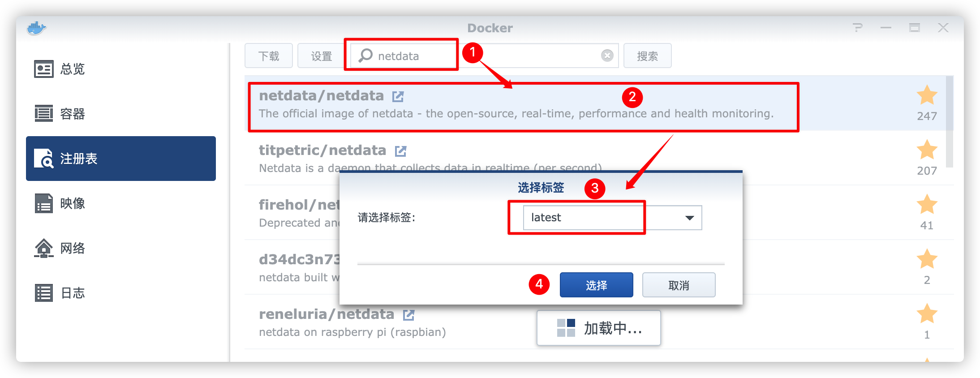Image resolution: width=980 pixels, height=378 pixels.
Task: Click the help question mark icon
Action: pyautogui.click(x=857, y=28)
